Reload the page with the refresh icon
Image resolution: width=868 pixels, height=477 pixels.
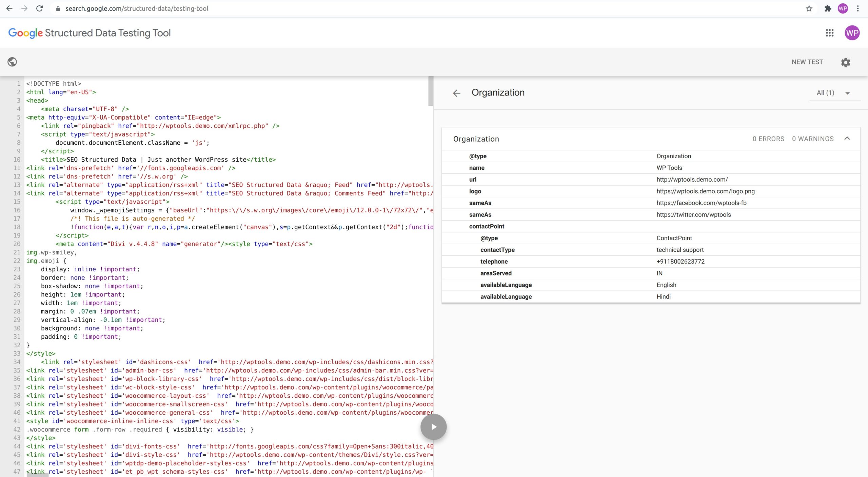40,8
